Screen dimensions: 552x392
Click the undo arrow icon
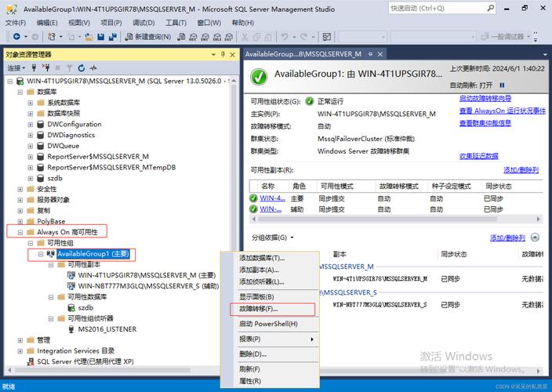[284, 37]
